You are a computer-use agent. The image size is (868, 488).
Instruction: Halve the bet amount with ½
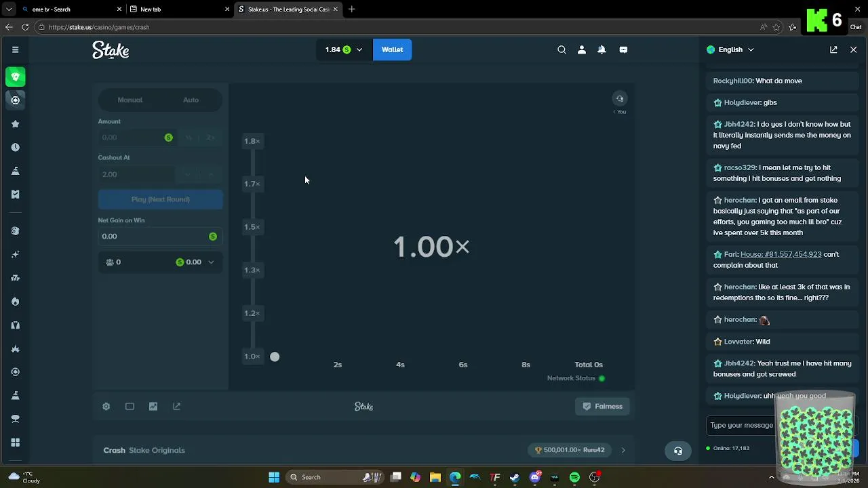point(189,138)
